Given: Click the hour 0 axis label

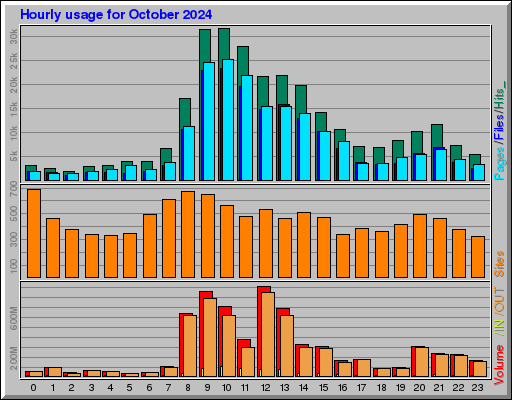Looking at the screenshot, I should [33, 388].
